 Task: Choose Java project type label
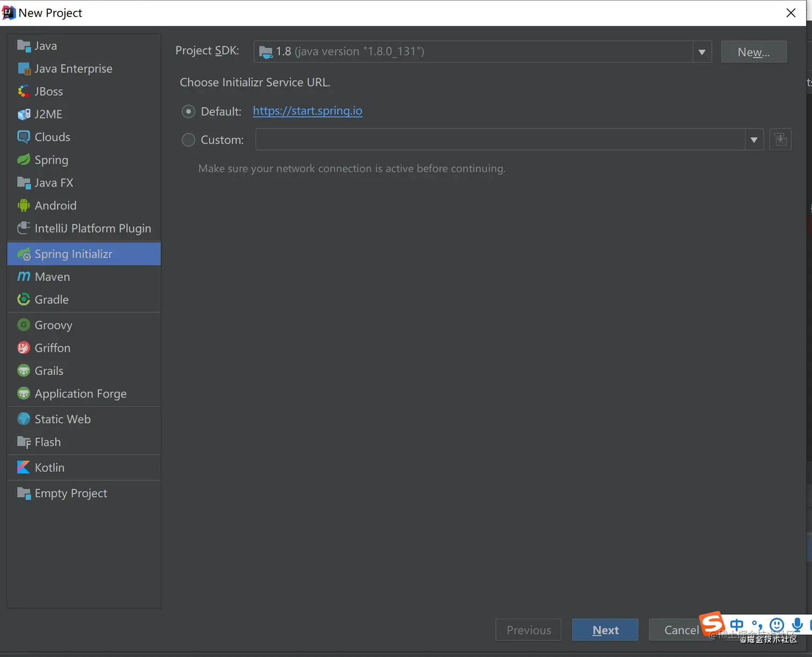click(46, 46)
